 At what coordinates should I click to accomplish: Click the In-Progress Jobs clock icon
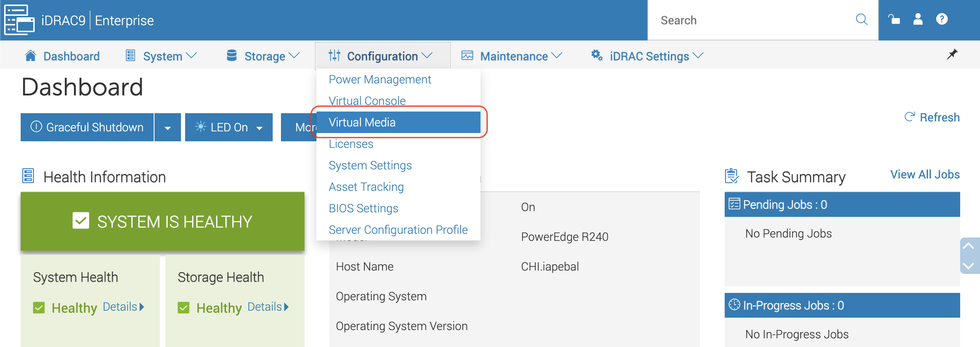[x=734, y=305]
